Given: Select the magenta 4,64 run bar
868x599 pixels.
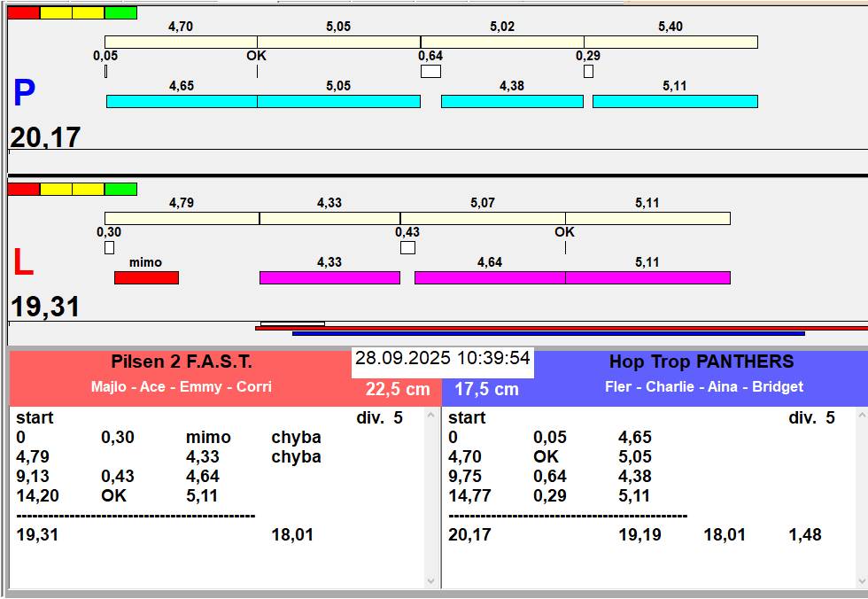Looking at the screenshot, I should click(x=490, y=278).
